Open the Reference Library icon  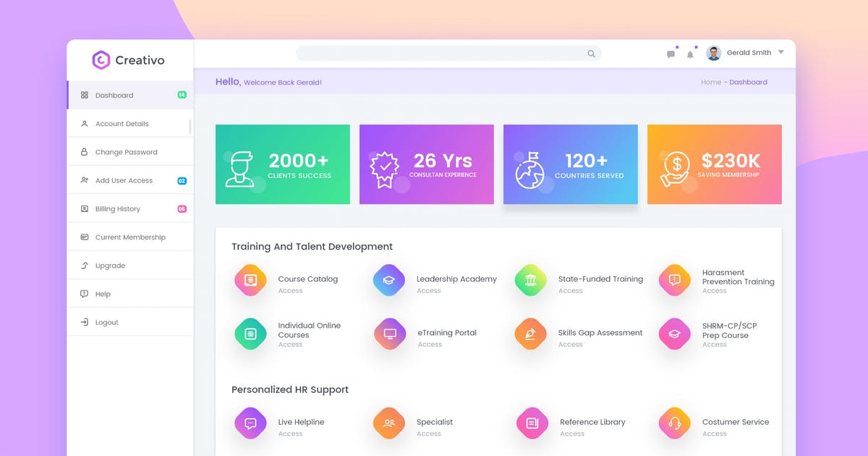(531, 422)
